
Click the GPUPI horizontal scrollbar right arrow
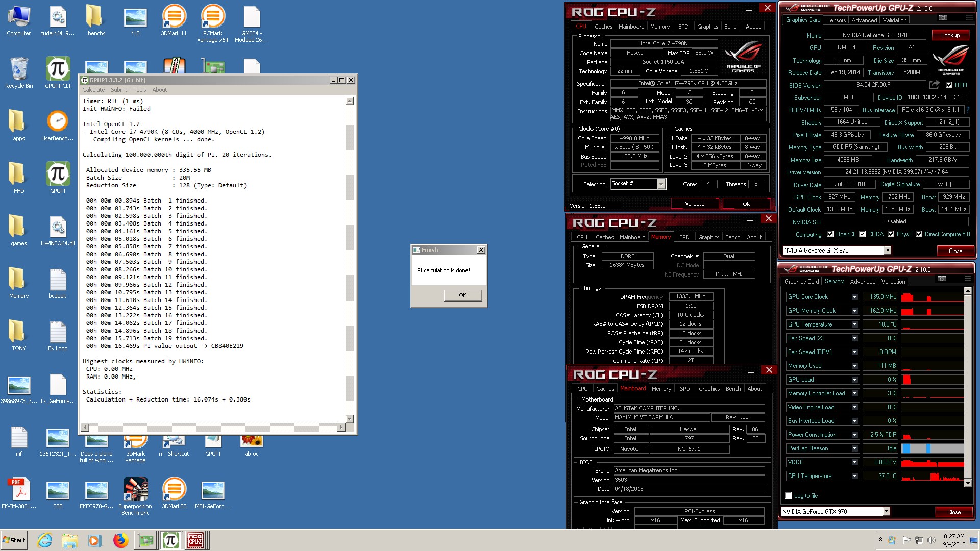(x=341, y=427)
